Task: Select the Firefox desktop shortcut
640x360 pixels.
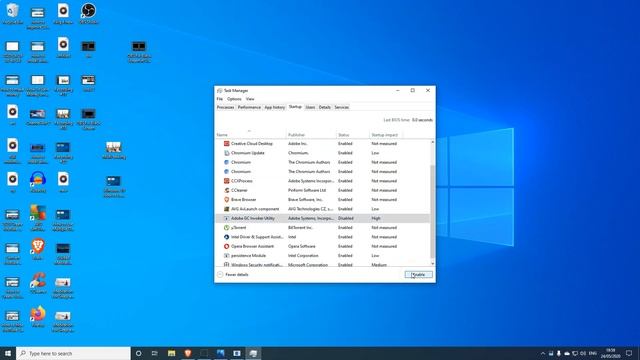Action: point(38,317)
